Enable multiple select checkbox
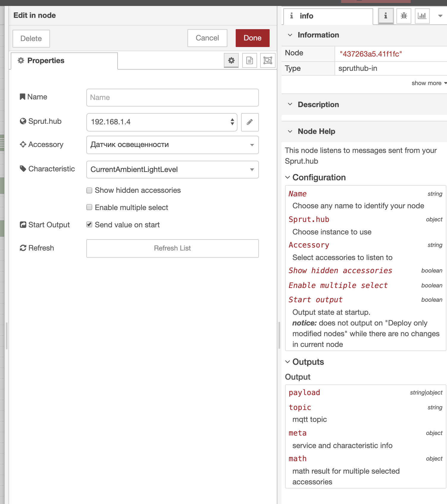 coord(89,207)
